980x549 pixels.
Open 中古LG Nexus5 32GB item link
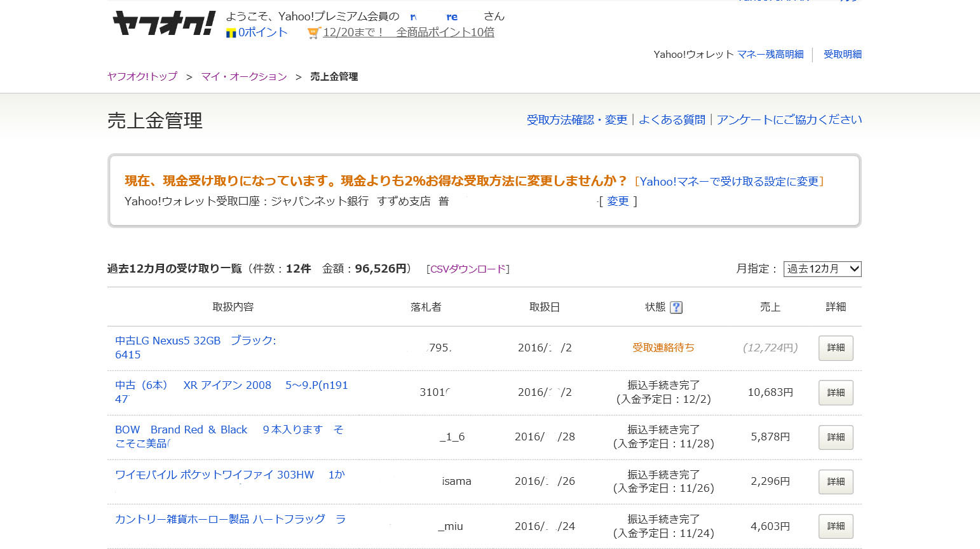click(x=196, y=348)
